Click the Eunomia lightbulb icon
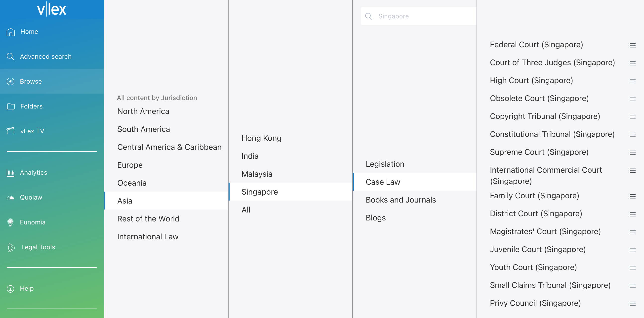The height and width of the screenshot is (318, 644). (10, 222)
